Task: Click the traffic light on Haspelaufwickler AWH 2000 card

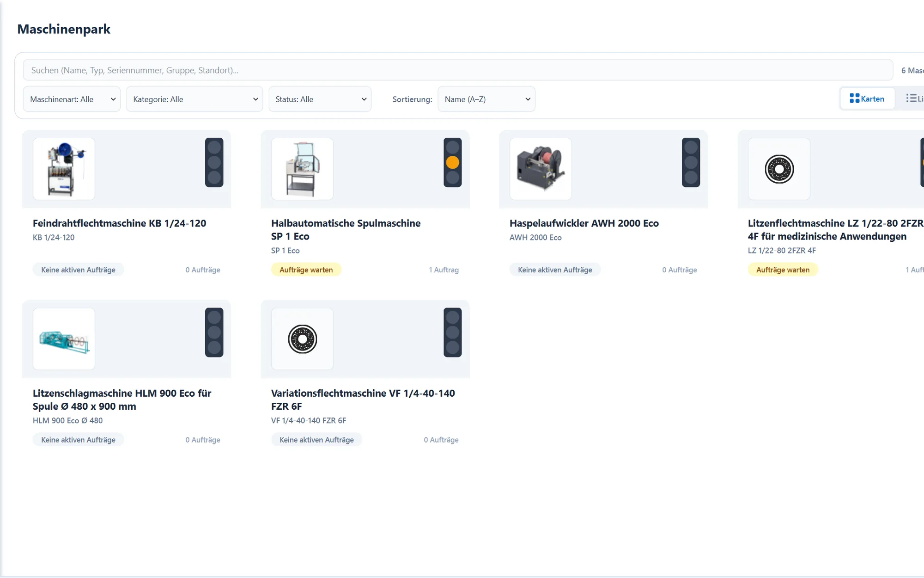Action: coord(691,162)
